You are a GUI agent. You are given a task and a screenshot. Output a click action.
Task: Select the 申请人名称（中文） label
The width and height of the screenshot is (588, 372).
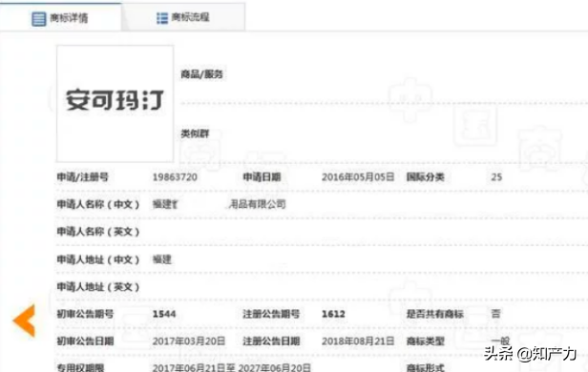[x=98, y=204]
